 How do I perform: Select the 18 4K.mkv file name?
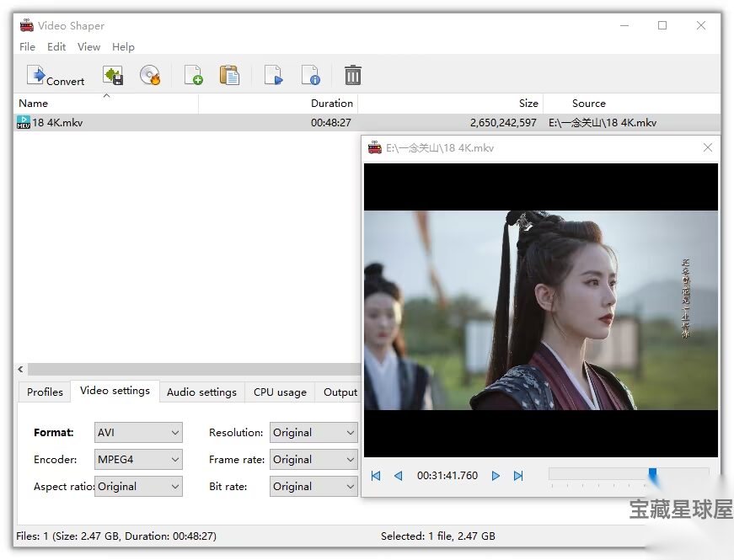pos(57,123)
